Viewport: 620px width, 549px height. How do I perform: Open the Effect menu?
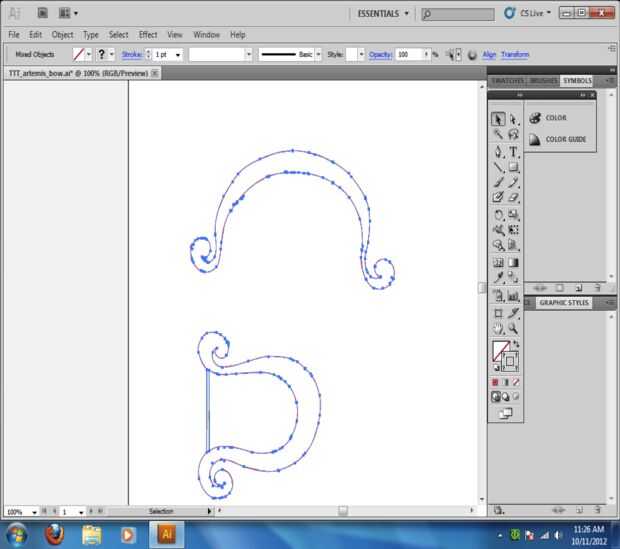(x=148, y=34)
